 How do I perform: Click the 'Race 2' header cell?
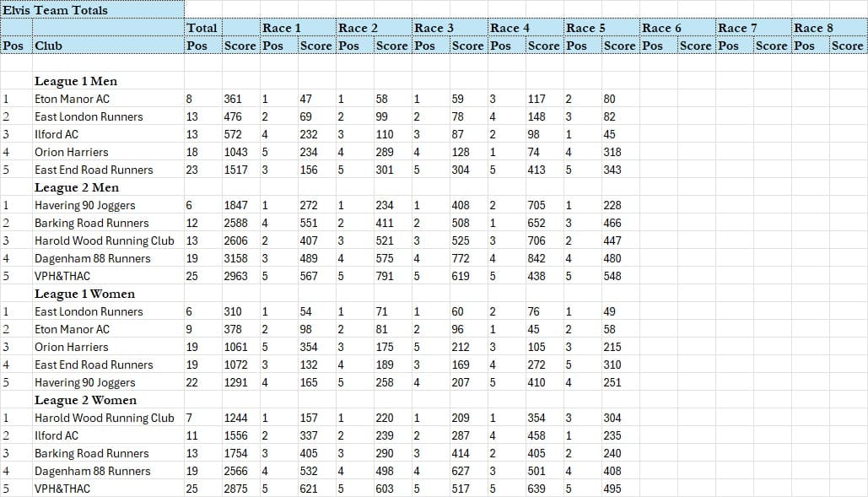[x=374, y=28]
